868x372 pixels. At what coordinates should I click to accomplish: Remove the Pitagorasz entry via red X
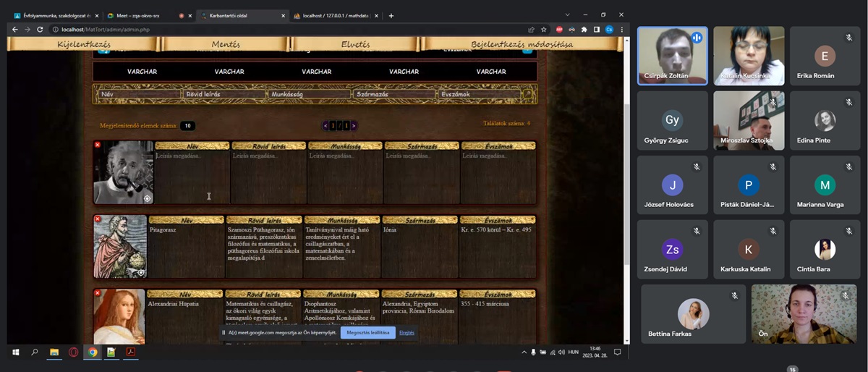98,219
